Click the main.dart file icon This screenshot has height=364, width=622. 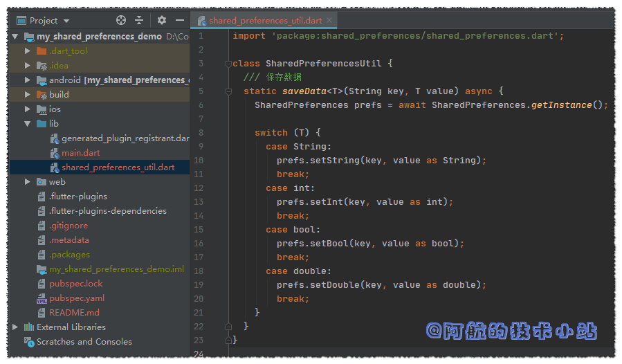point(55,153)
